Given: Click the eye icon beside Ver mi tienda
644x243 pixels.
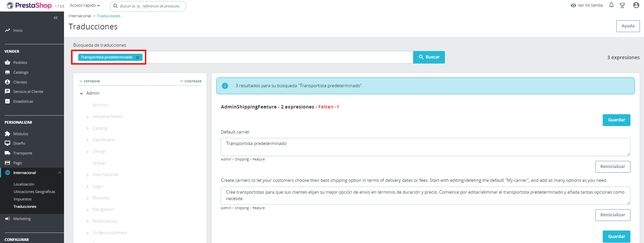Looking at the screenshot, I should pyautogui.click(x=573, y=5).
